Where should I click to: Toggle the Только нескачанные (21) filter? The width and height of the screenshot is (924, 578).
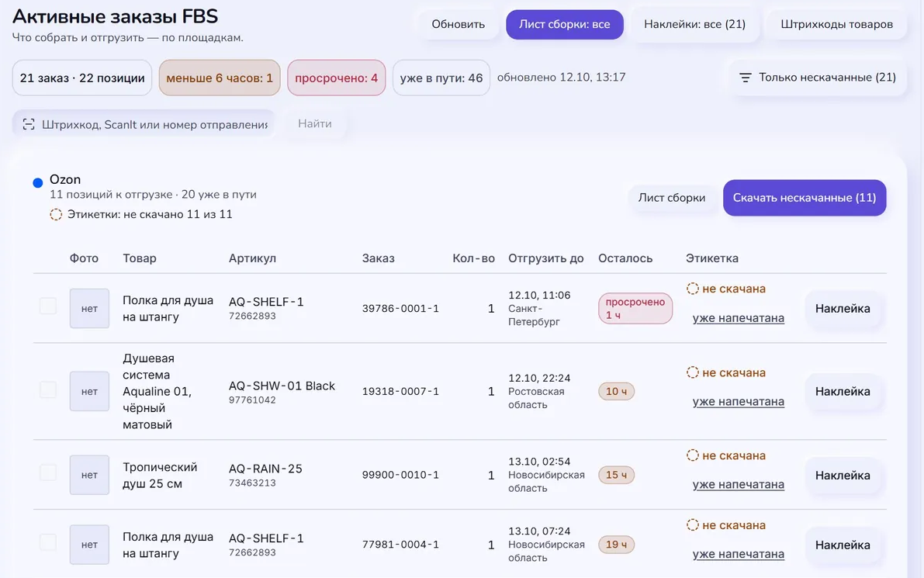[x=818, y=78]
